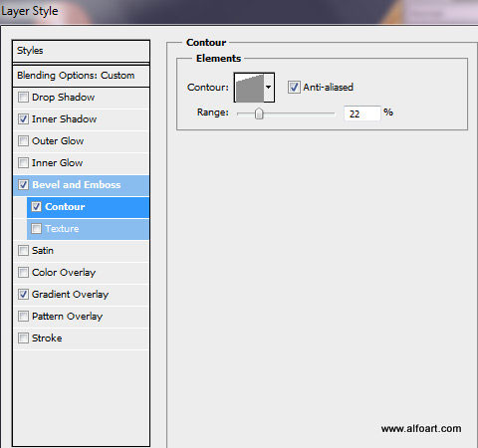Enable the Drop Shadow checkbox
The image size is (478, 448).
pyautogui.click(x=23, y=98)
